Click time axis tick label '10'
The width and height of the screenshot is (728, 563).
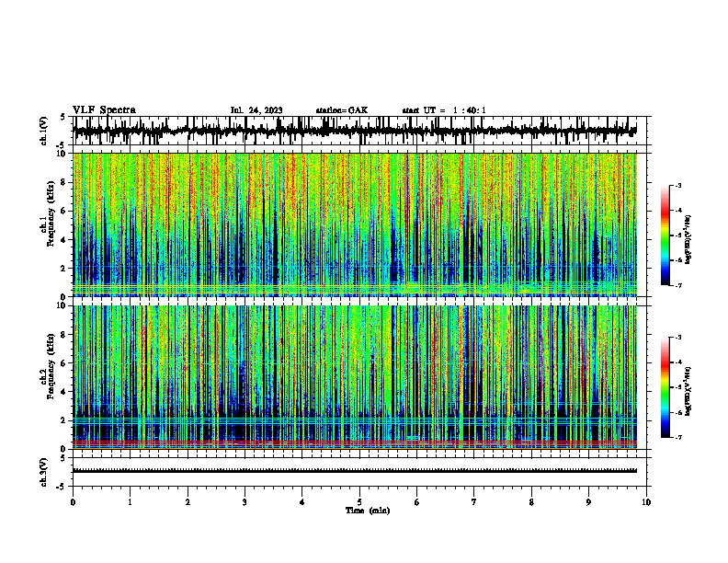646,502
